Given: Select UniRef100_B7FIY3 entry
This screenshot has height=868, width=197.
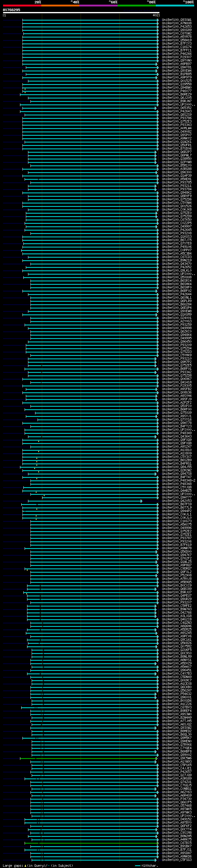Looking at the screenshot, I should point(177,43).
